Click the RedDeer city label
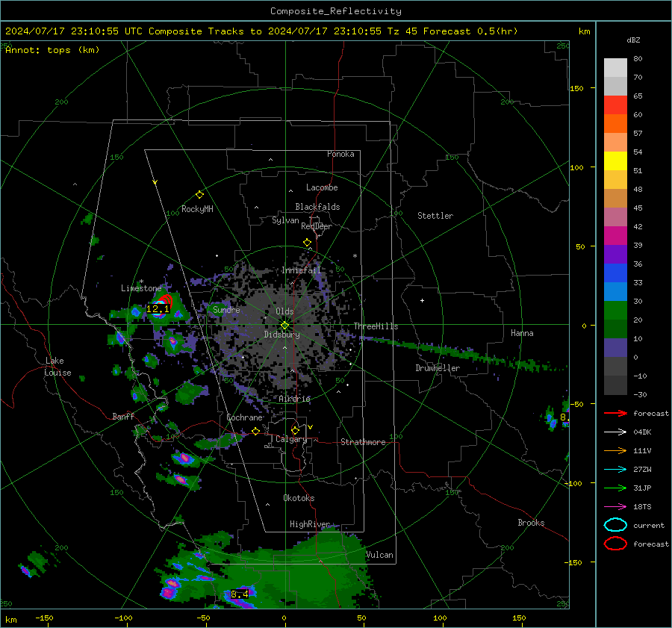The height and width of the screenshot is (628, 672). 317,226
